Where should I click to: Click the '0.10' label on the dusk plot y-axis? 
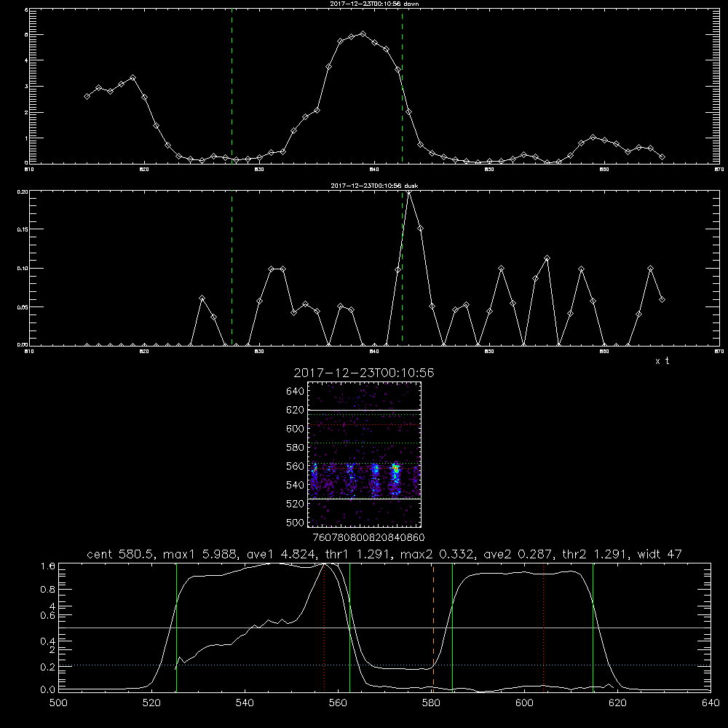(x=23, y=269)
